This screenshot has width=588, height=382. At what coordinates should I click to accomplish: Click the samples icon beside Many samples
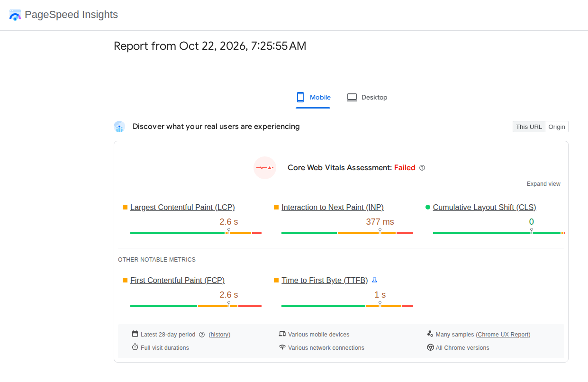click(430, 334)
